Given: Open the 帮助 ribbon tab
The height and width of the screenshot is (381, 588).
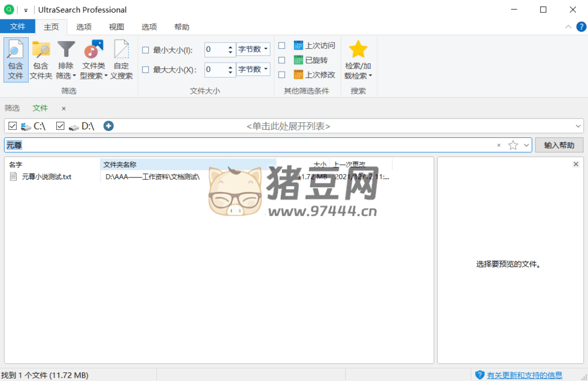Looking at the screenshot, I should pyautogui.click(x=182, y=27).
